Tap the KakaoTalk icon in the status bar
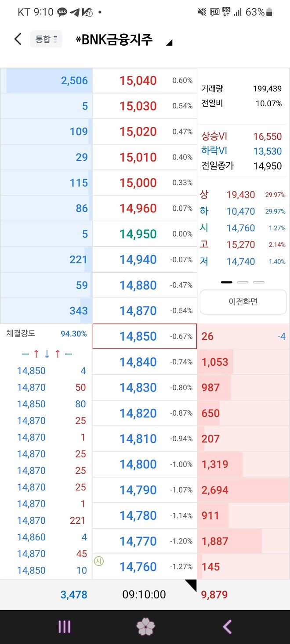Screen dimensions: 290x644 [62, 12]
